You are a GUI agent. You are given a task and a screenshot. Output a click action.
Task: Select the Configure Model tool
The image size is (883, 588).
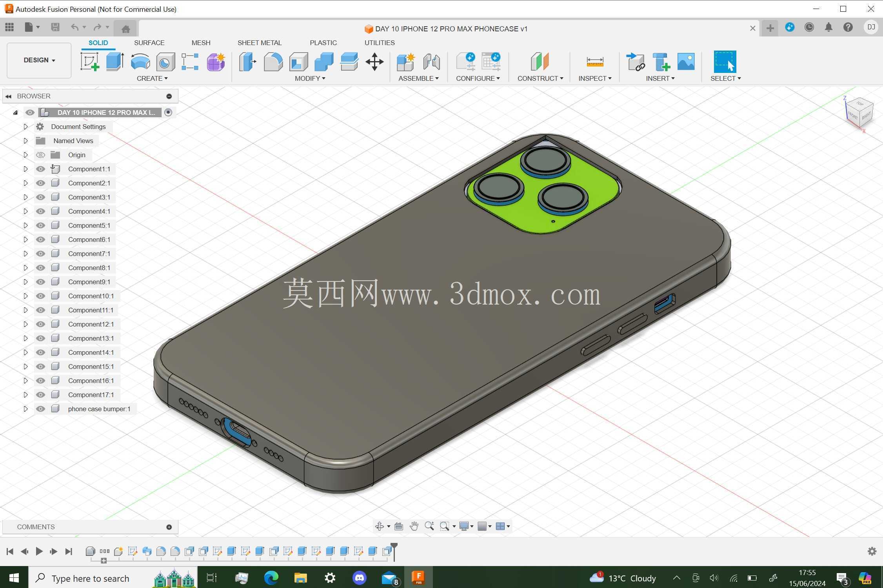pos(466,62)
